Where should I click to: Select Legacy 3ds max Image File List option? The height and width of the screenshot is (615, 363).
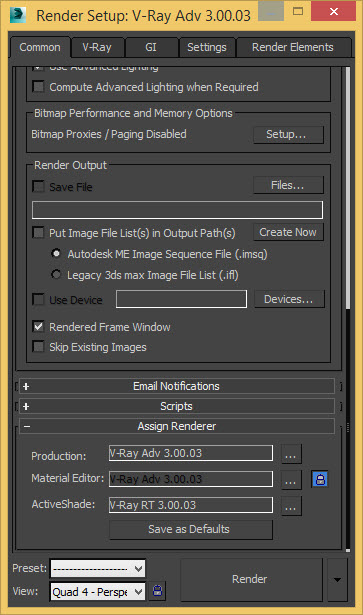click(56, 275)
